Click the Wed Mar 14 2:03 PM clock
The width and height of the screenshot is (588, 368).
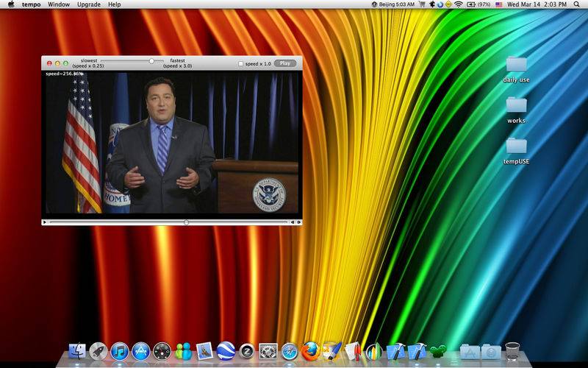coord(537,4)
